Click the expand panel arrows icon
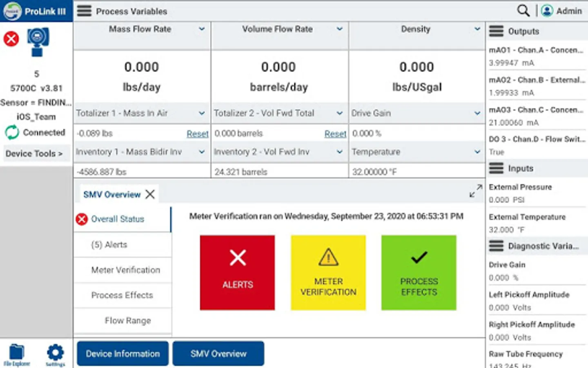The width and height of the screenshot is (588, 368). (476, 191)
